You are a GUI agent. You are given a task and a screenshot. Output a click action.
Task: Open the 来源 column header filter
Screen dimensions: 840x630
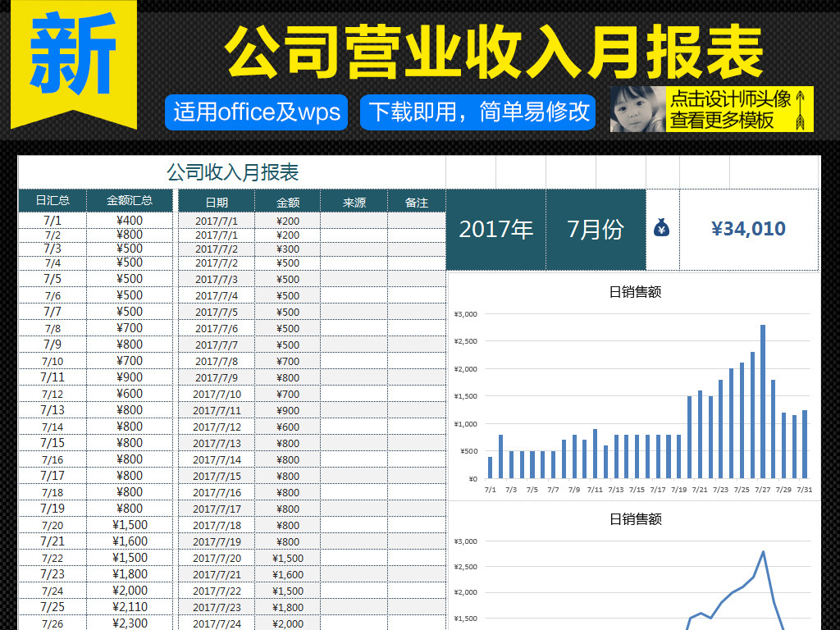tap(353, 201)
